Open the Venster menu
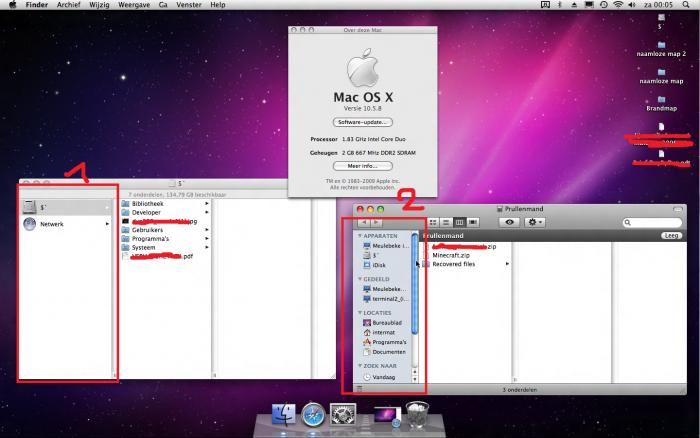The image size is (700, 438). tap(189, 5)
